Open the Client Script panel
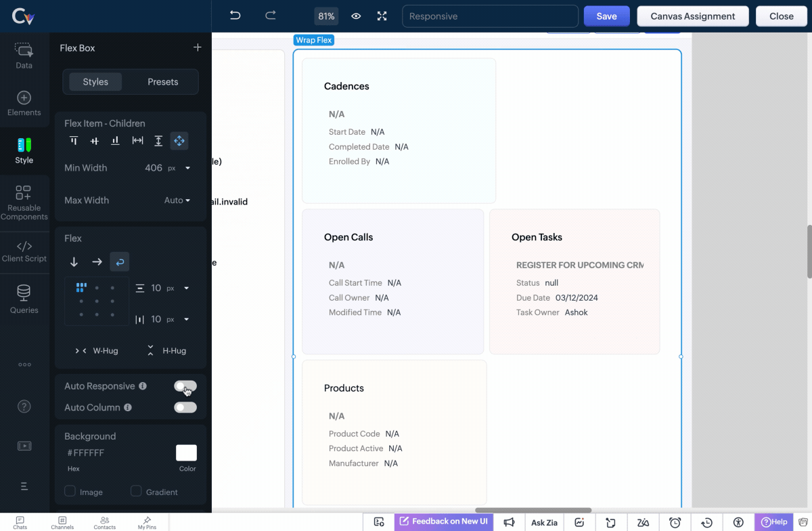 click(24, 251)
